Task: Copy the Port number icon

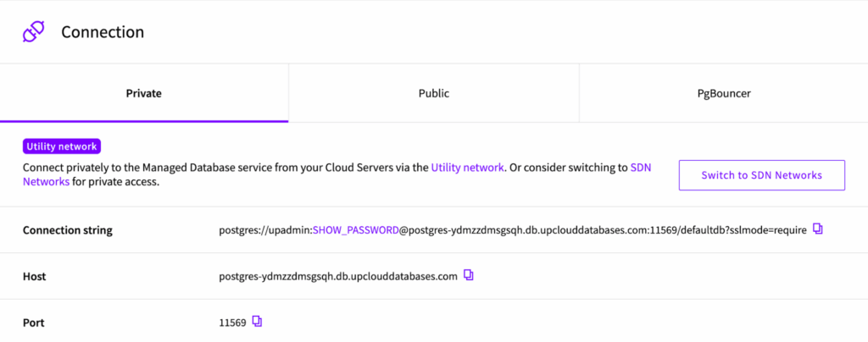Action: (257, 321)
